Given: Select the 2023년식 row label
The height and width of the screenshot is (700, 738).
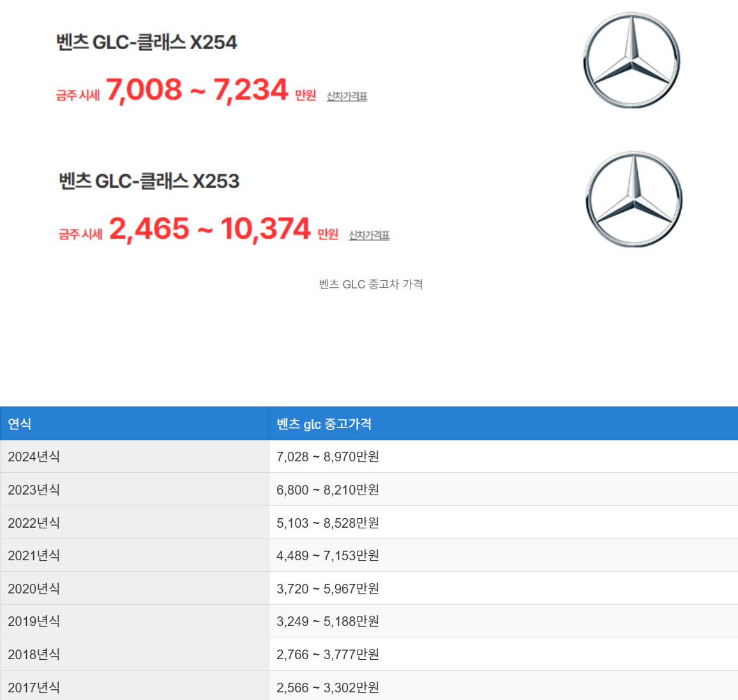Looking at the screenshot, I should [x=34, y=489].
